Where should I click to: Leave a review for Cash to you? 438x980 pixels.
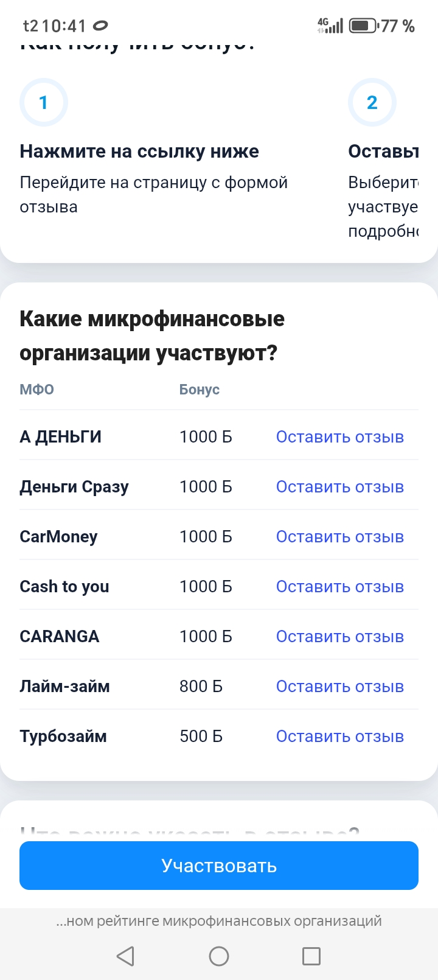[x=339, y=587]
